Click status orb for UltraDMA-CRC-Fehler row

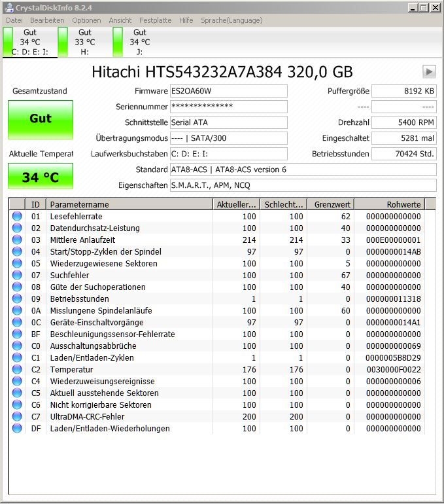pyautogui.click(x=17, y=416)
